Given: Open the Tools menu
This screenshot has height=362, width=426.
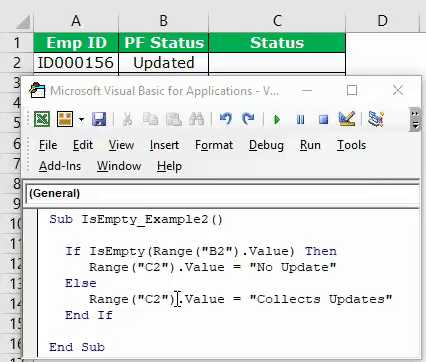Looking at the screenshot, I should click(x=351, y=145).
